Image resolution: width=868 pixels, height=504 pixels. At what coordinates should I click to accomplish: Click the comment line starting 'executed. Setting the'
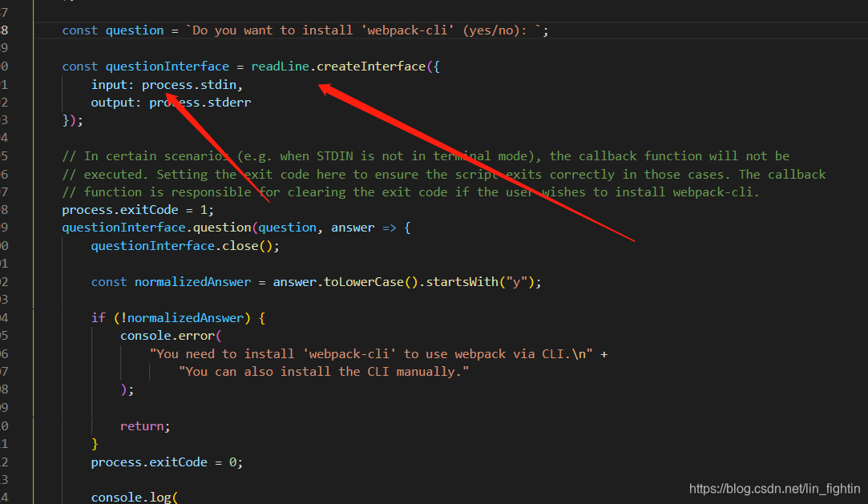point(444,174)
